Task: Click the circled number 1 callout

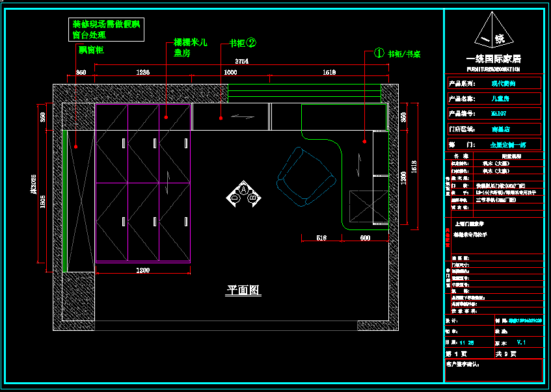Action: [379, 53]
